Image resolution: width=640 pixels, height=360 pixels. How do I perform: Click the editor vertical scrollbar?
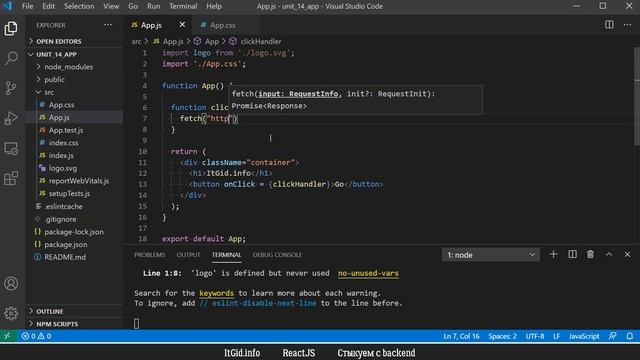pos(637,96)
